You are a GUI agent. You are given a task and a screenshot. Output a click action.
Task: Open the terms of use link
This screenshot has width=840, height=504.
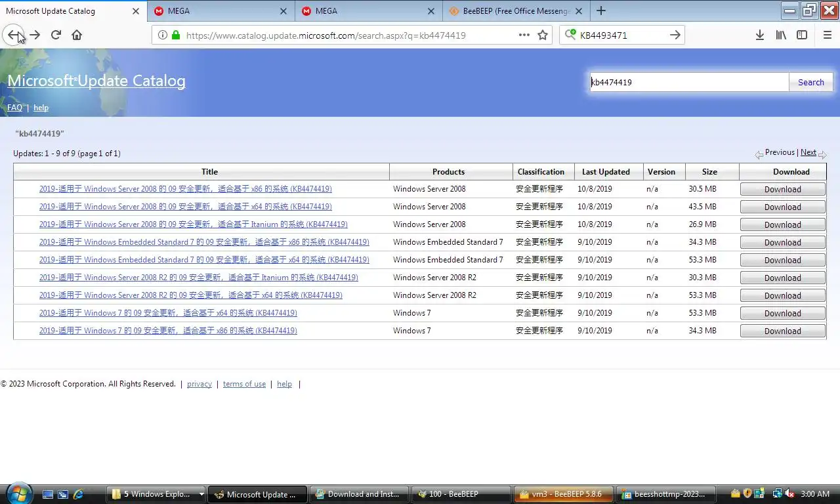244,384
